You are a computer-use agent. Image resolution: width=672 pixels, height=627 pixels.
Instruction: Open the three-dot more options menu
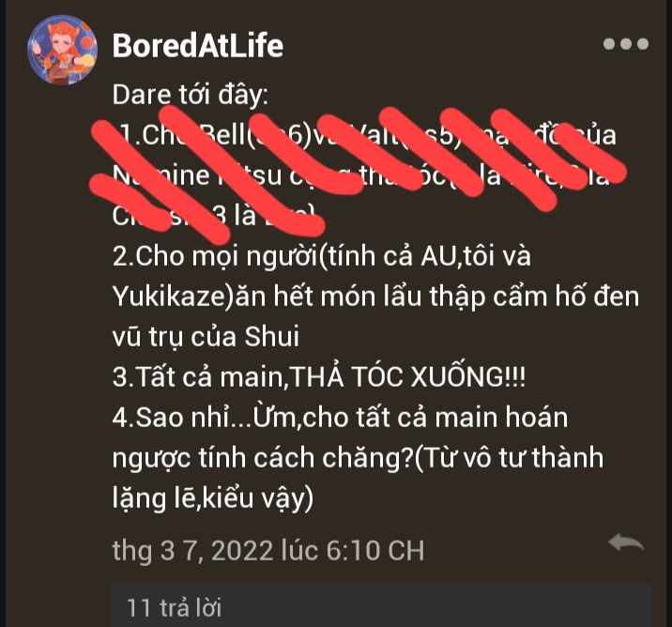(x=626, y=44)
